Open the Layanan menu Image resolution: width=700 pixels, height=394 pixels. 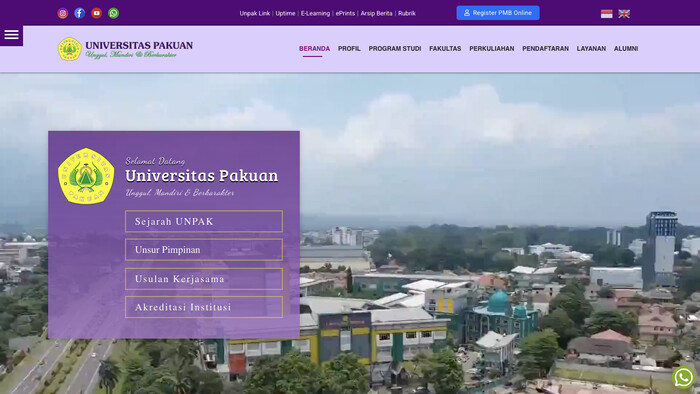click(x=591, y=49)
